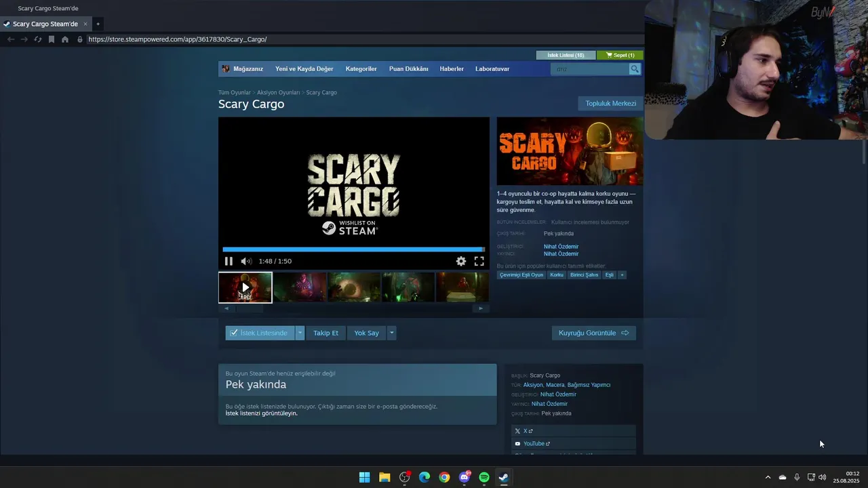Click the İstek listenizi görüntüleyin link
The image size is (868, 488).
point(261,413)
